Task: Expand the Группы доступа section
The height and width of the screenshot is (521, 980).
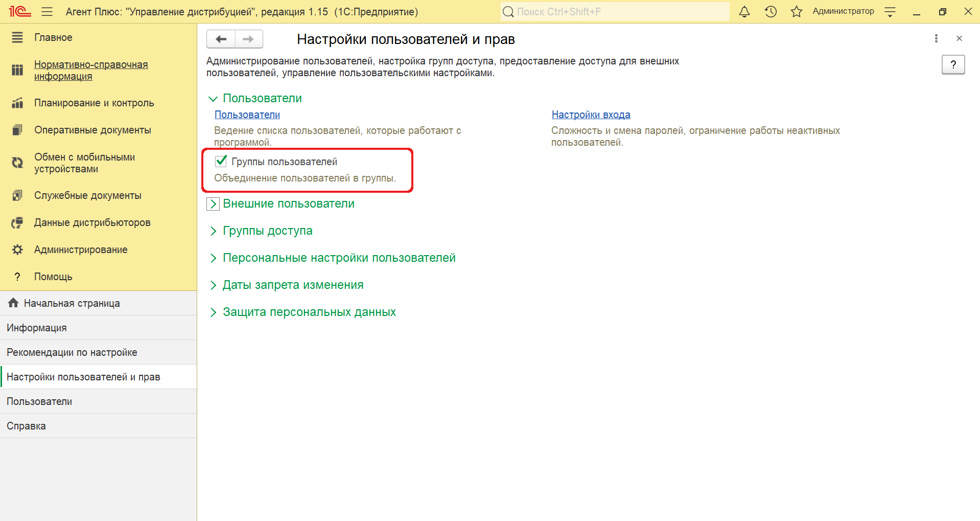Action: (213, 231)
